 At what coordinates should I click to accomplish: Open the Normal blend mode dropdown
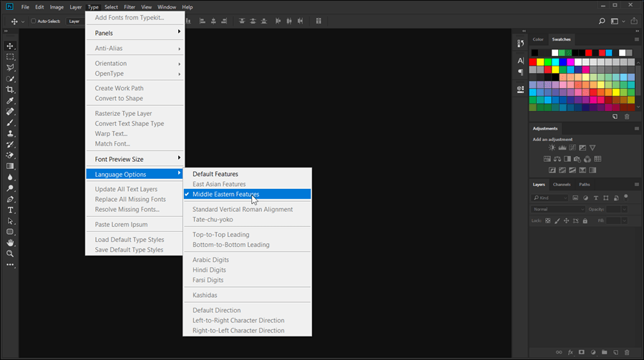[x=557, y=209]
